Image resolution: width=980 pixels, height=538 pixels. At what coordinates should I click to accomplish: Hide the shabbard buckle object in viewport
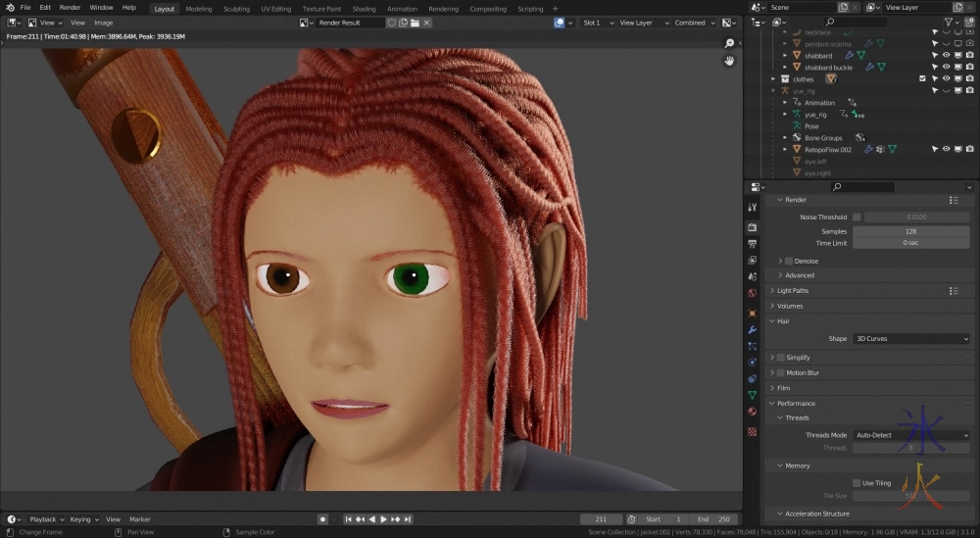click(x=946, y=68)
